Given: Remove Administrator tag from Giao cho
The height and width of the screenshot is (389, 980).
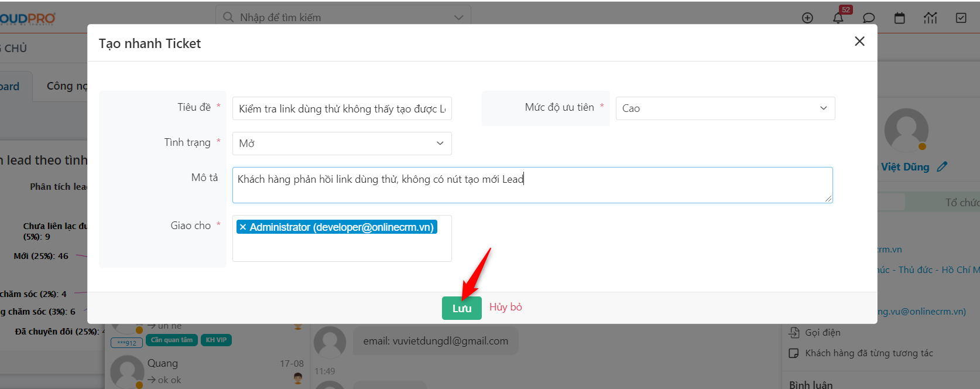Looking at the screenshot, I should (x=243, y=227).
